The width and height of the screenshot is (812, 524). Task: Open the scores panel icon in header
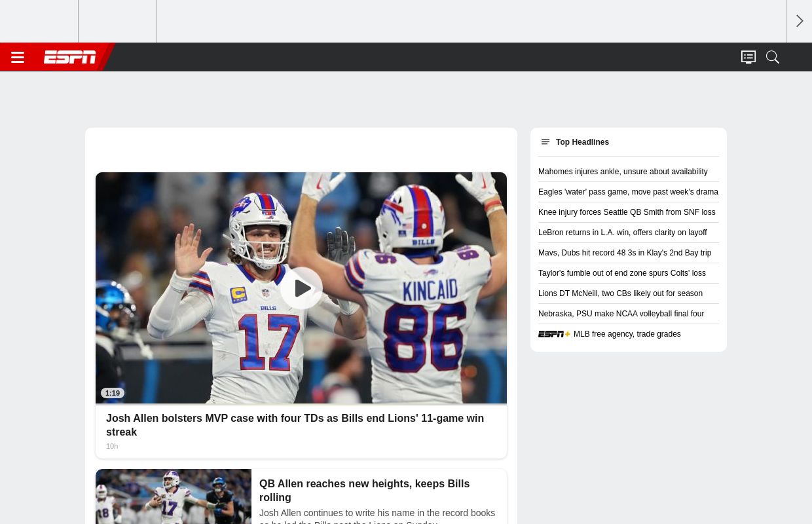748,58
